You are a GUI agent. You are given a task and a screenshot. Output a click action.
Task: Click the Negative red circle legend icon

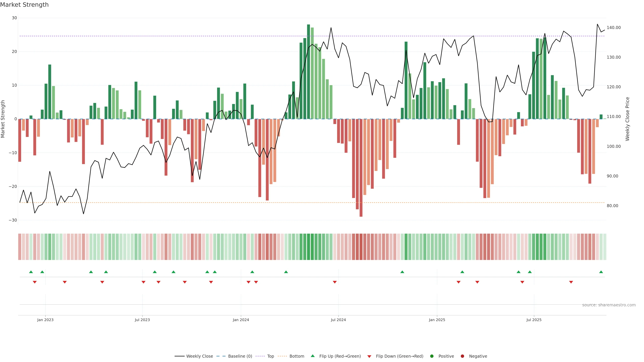(x=462, y=356)
